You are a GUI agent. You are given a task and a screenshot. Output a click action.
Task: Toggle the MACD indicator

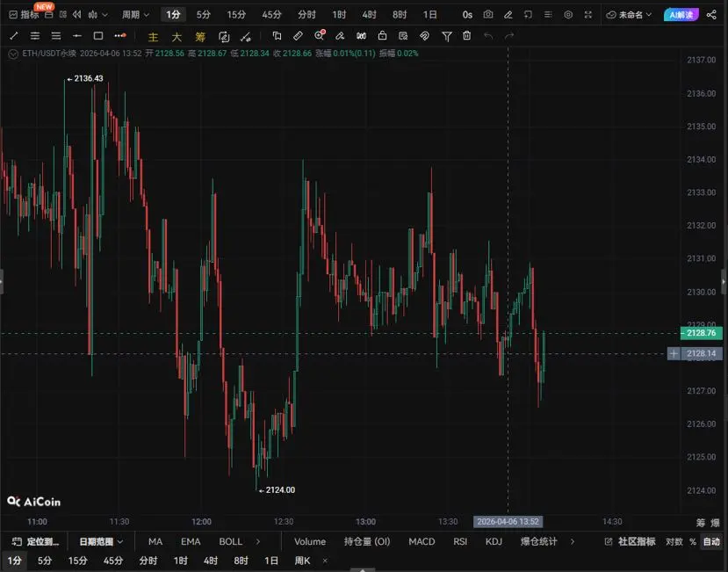[422, 541]
